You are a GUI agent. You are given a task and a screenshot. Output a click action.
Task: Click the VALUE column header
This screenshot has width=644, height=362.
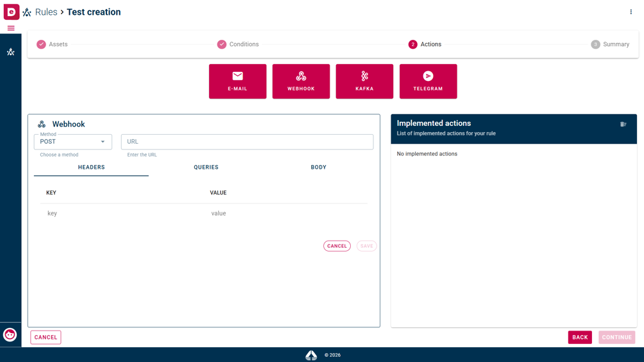(218, 193)
